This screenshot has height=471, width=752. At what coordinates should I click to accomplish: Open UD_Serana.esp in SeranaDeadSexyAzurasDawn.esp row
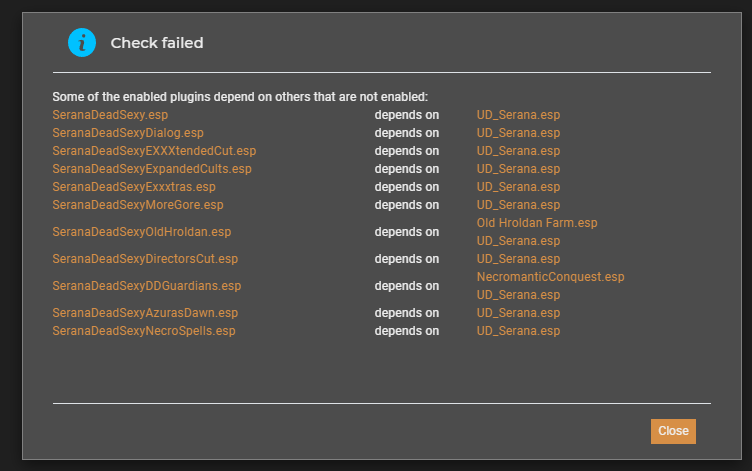[x=518, y=313]
